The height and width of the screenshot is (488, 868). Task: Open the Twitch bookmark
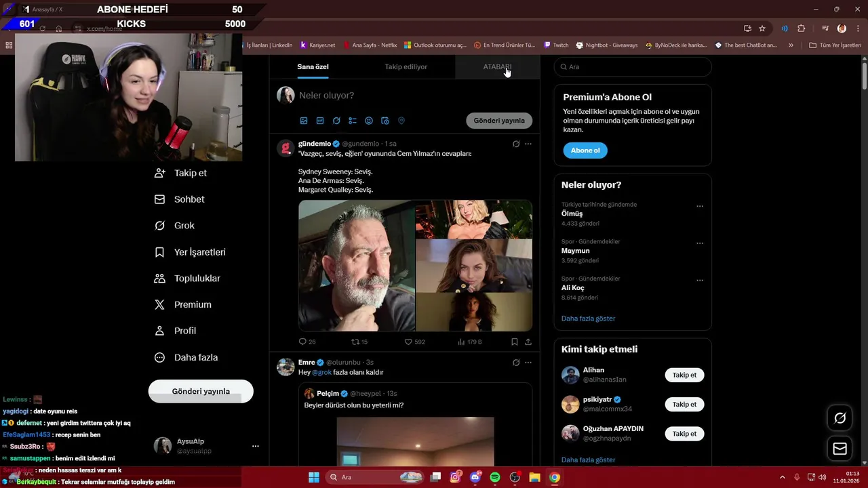556,45
